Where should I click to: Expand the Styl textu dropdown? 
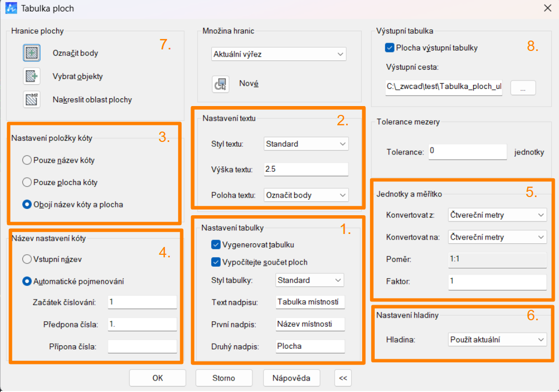pos(306,144)
